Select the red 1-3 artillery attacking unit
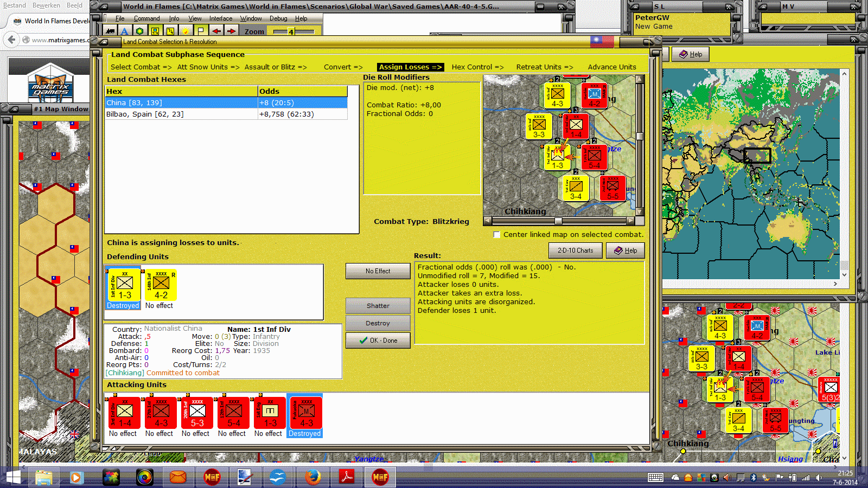The width and height of the screenshot is (868, 488). pyautogui.click(x=270, y=413)
